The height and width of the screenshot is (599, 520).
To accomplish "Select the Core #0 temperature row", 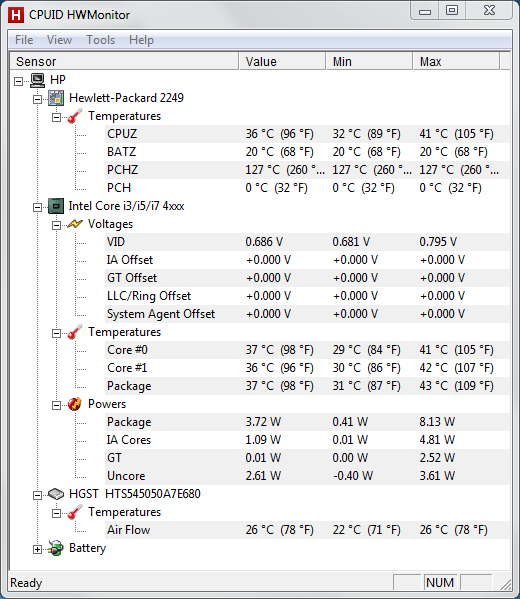I will 307,350.
